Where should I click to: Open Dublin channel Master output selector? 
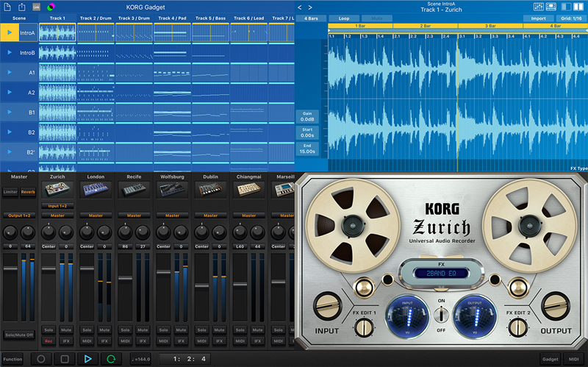(210, 215)
